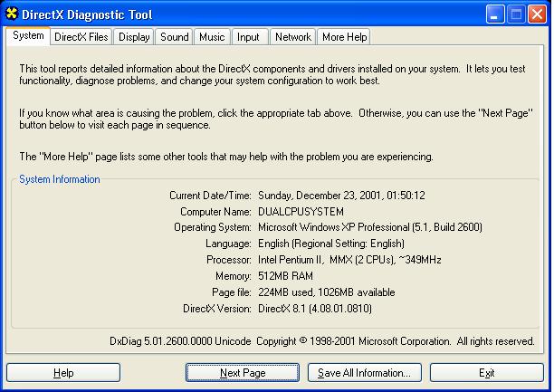Minimize the DirectX Diagnostic Tool window
This screenshot has width=554, height=392.
pos(494,14)
